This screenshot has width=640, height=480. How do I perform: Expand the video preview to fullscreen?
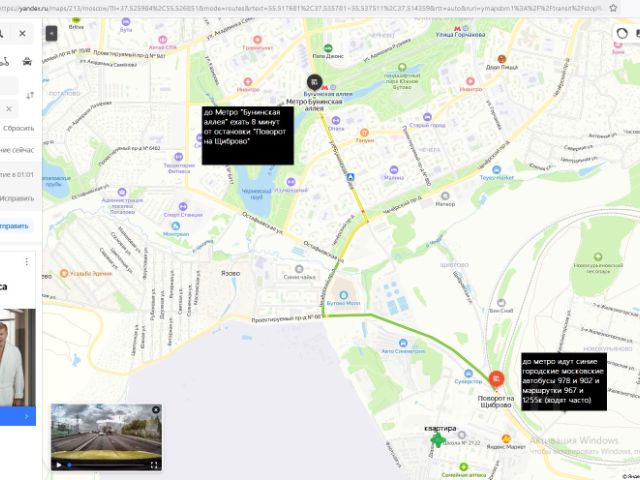[154, 465]
